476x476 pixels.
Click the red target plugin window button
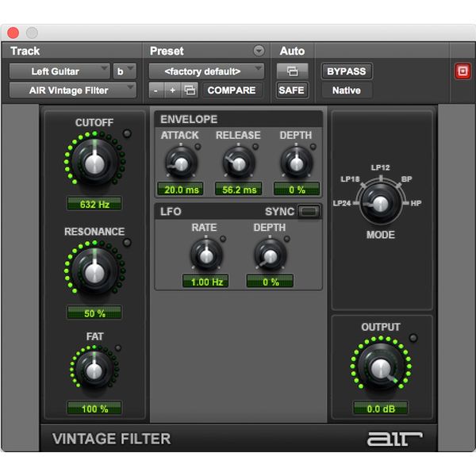point(462,71)
